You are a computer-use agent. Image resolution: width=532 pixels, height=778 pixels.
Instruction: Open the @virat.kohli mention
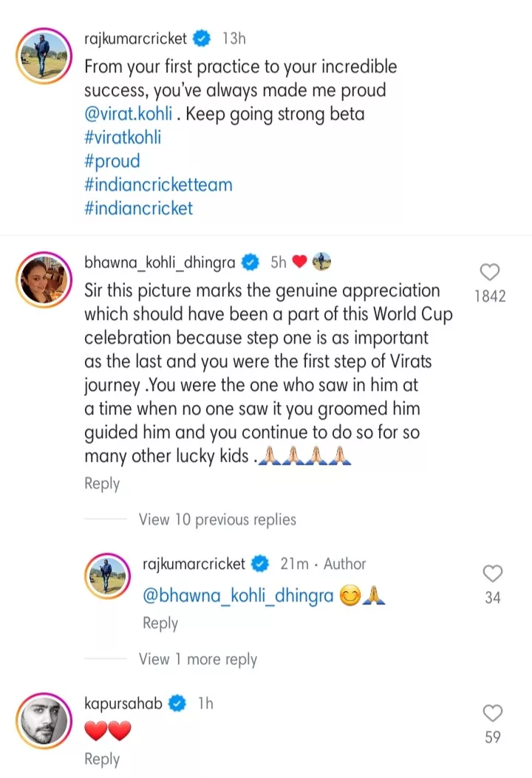click(128, 115)
